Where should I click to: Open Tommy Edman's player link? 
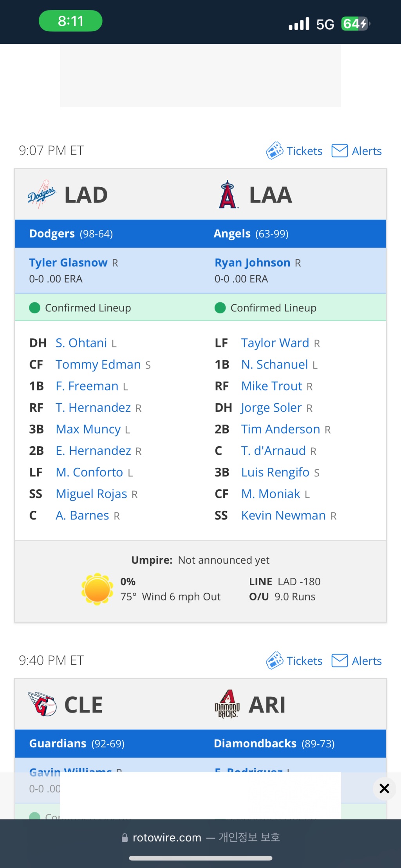pyautogui.click(x=98, y=365)
